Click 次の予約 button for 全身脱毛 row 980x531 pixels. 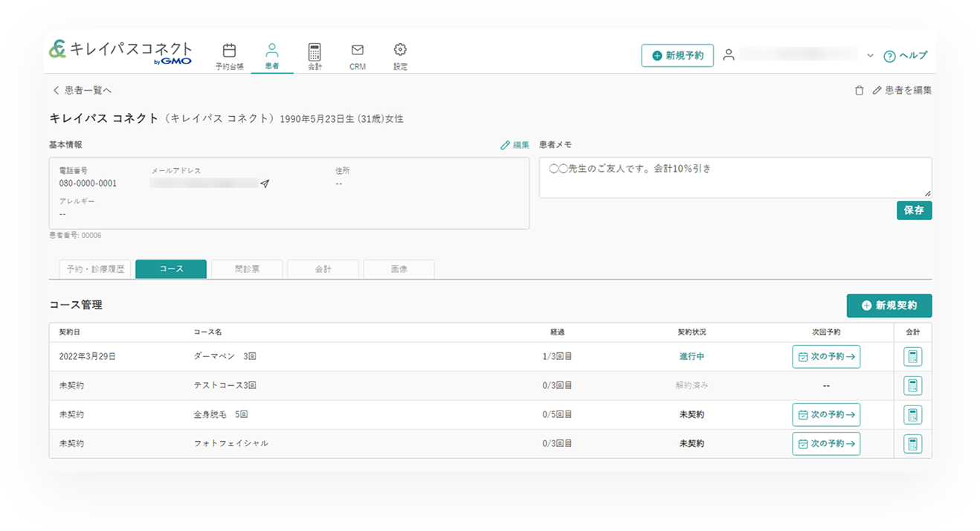pos(826,415)
